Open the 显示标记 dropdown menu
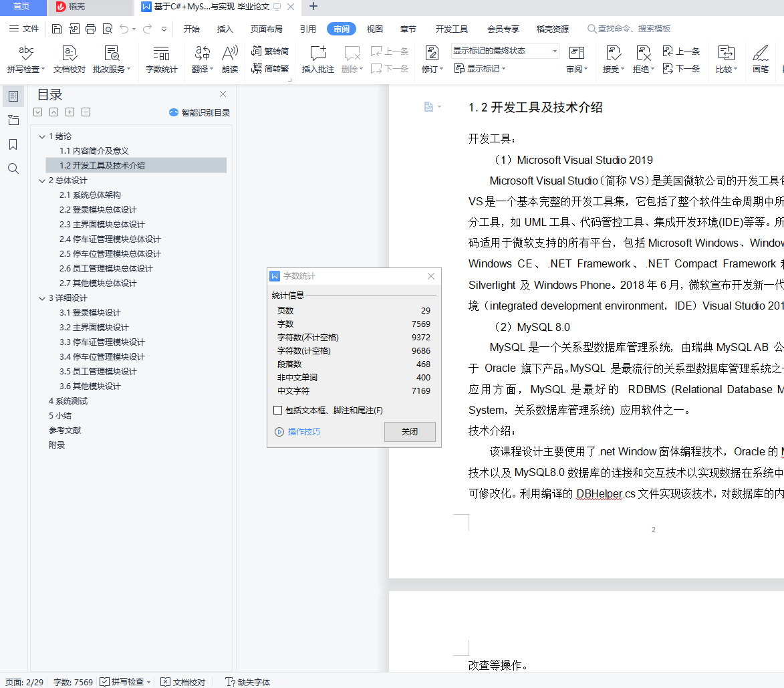This screenshot has height=688, width=784. [x=480, y=68]
